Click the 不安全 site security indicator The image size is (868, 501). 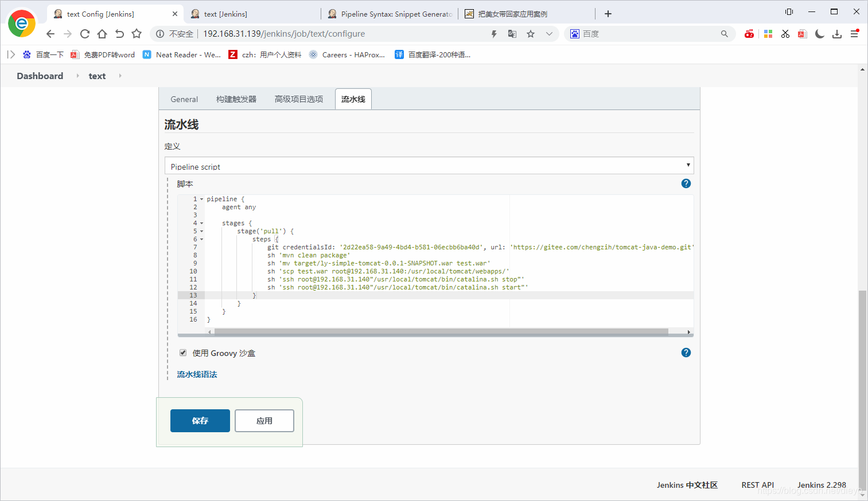click(175, 34)
